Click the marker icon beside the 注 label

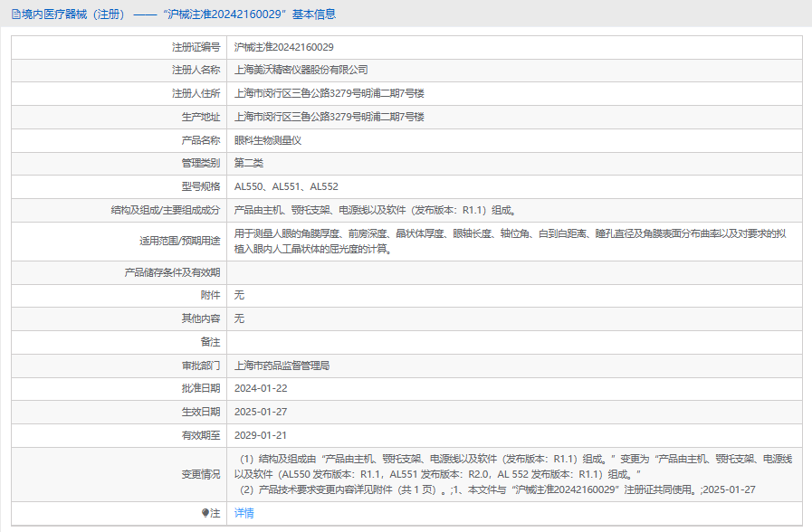pos(205,513)
